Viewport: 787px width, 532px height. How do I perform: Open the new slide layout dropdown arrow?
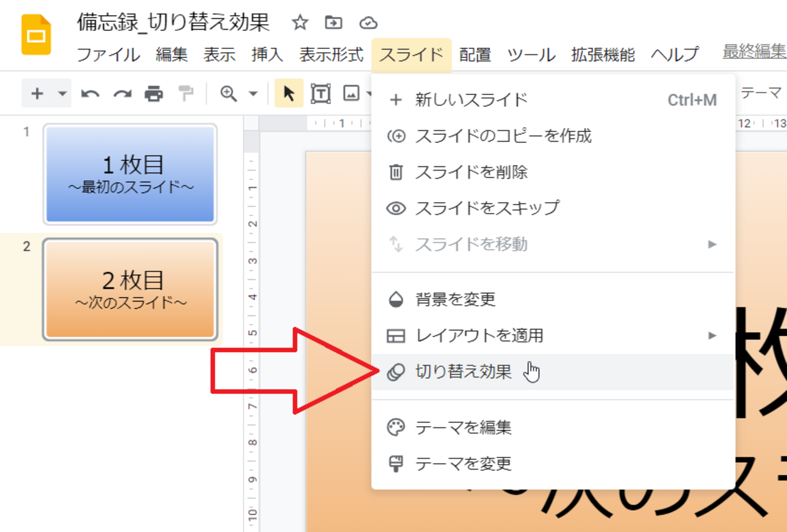click(62, 94)
